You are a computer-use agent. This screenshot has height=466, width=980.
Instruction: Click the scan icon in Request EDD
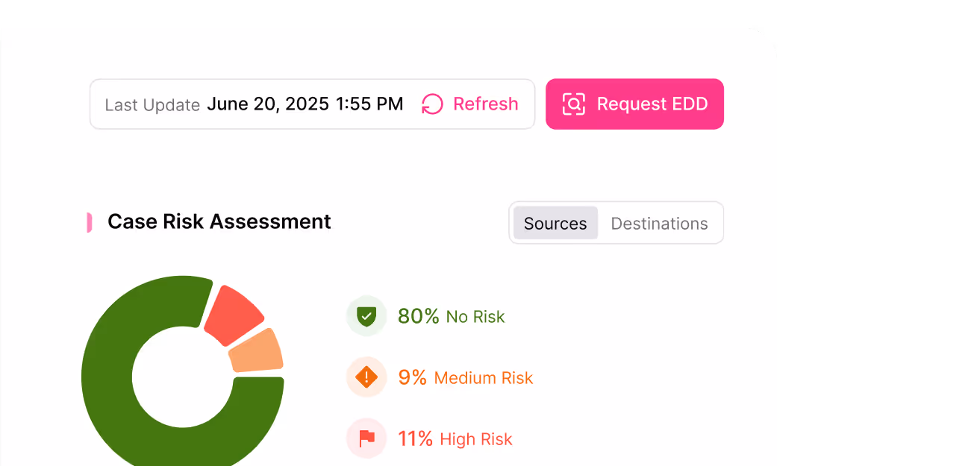click(573, 104)
